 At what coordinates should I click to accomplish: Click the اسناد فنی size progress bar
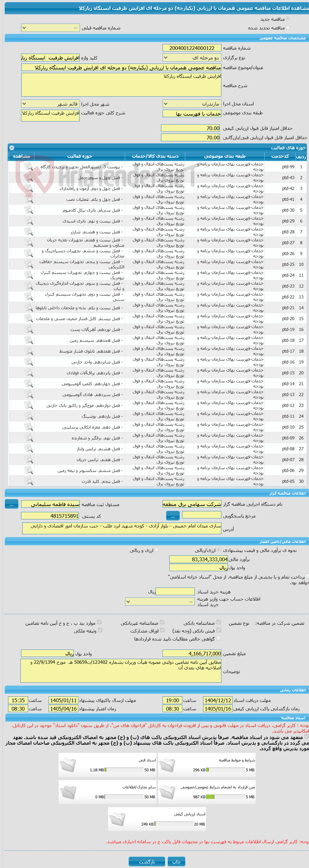(x=124, y=770)
